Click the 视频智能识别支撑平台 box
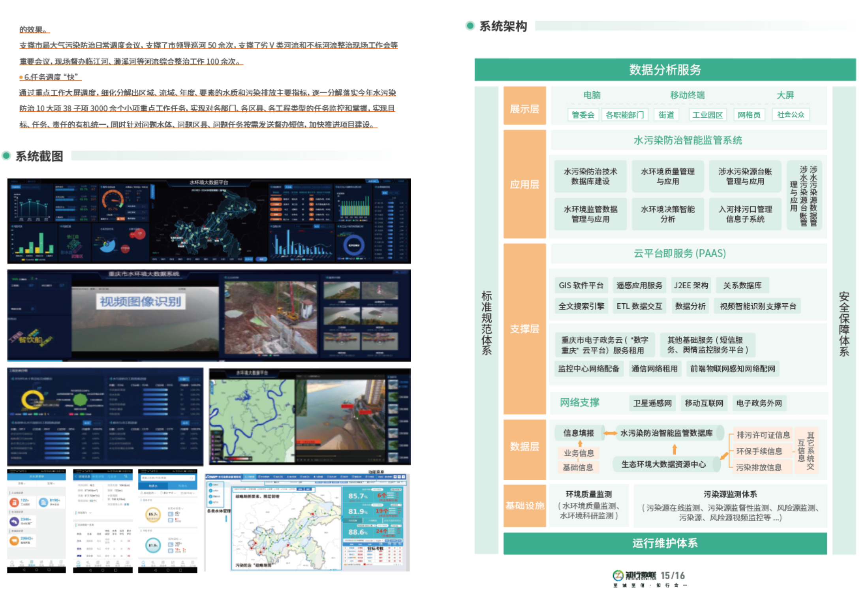Image resolution: width=868 pixels, height=590 pixels. pyautogui.click(x=758, y=306)
